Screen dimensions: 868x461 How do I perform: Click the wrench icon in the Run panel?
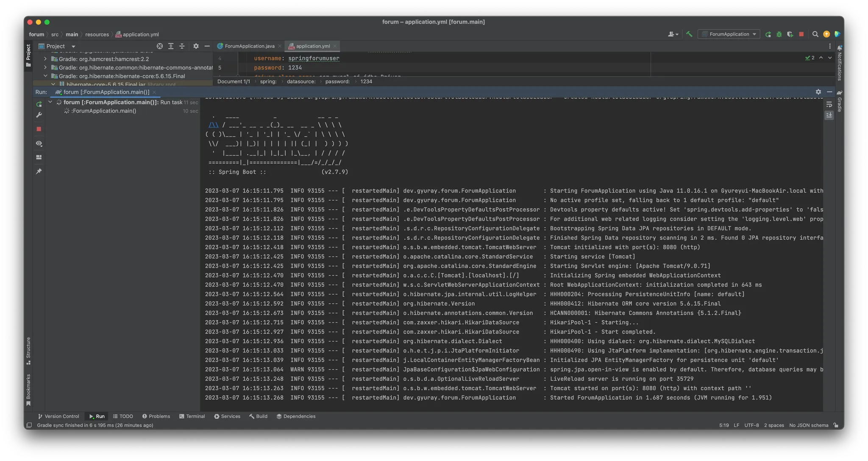[x=39, y=115]
